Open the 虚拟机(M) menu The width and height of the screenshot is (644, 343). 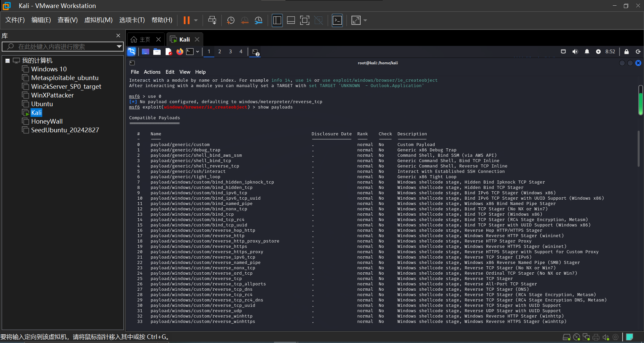pos(98,20)
